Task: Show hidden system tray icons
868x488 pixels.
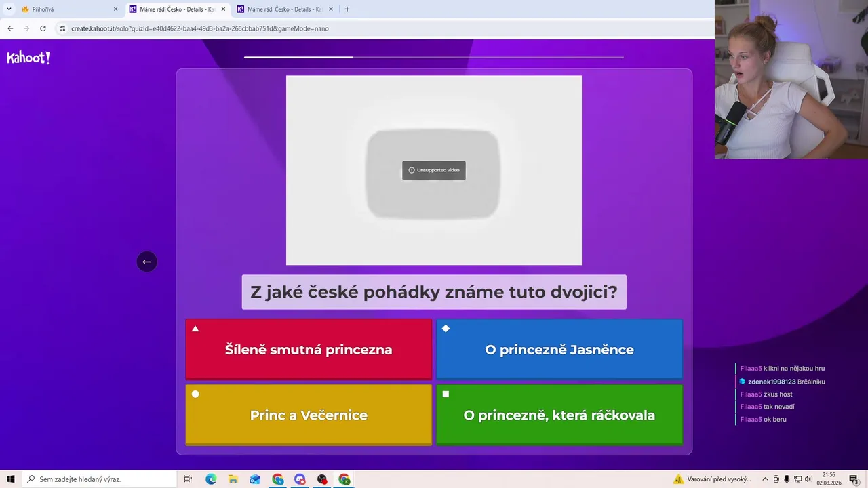Action: (x=765, y=479)
